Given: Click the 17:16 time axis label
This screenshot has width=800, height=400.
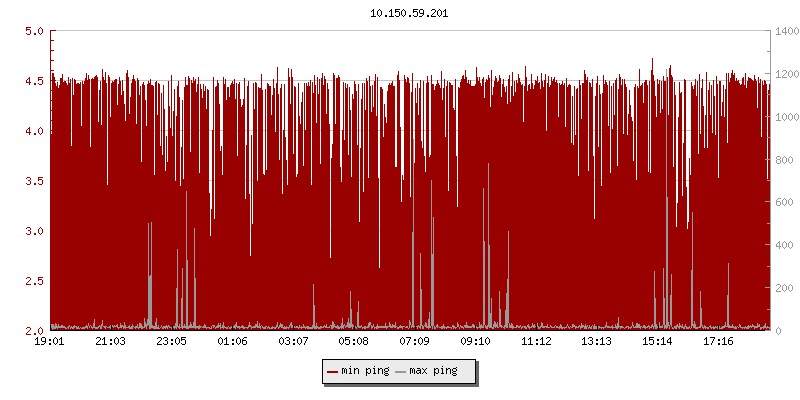Looking at the screenshot, I should coord(718,342).
